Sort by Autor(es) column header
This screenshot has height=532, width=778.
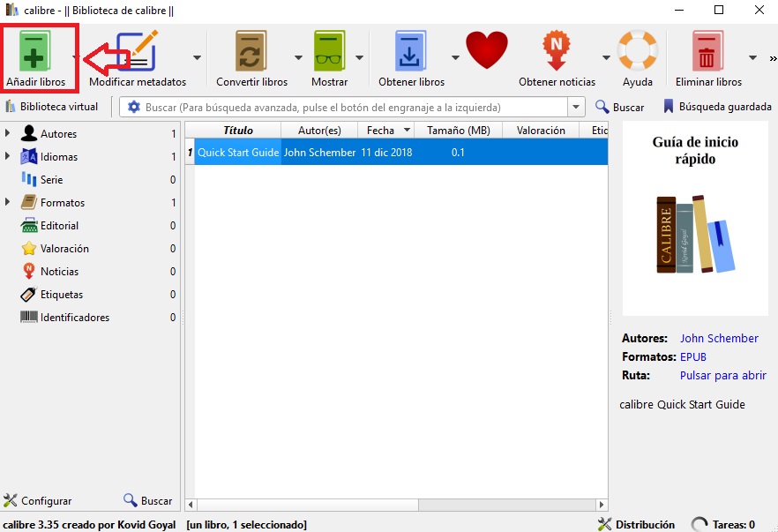319,131
